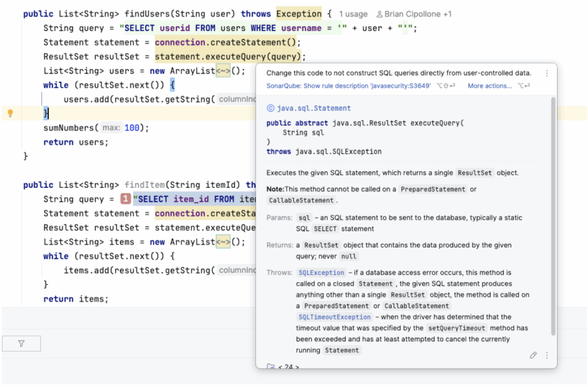Image resolution: width=588 pixels, height=388 pixels.
Task: Click the '1 usage' code hint
Action: [353, 14]
